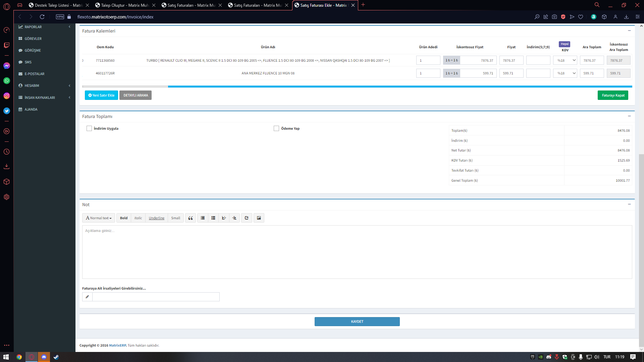The width and height of the screenshot is (644, 362).
Task: Open the Normal text style dropdown
Action: [x=99, y=218]
